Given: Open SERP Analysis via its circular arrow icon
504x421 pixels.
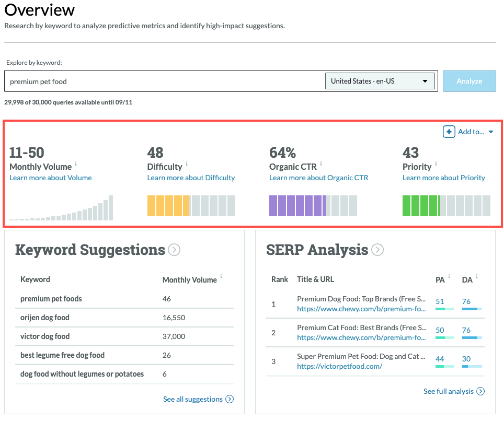Looking at the screenshot, I should click(x=377, y=250).
